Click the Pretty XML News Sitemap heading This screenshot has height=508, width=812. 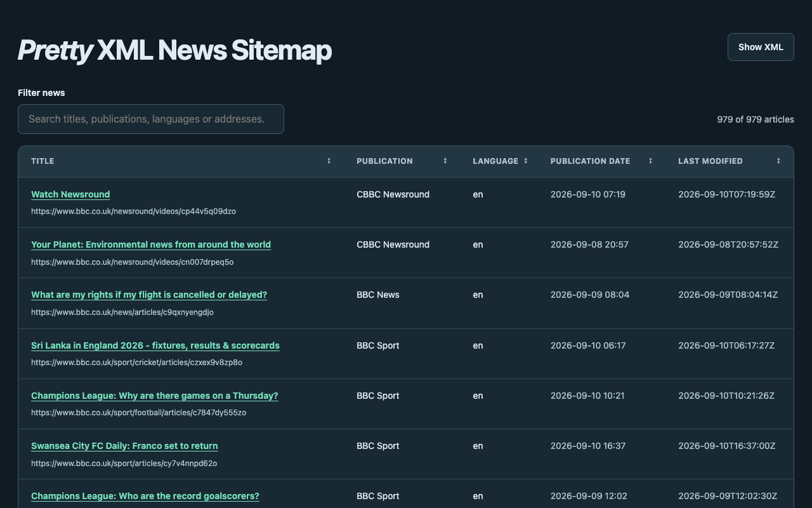(x=174, y=50)
